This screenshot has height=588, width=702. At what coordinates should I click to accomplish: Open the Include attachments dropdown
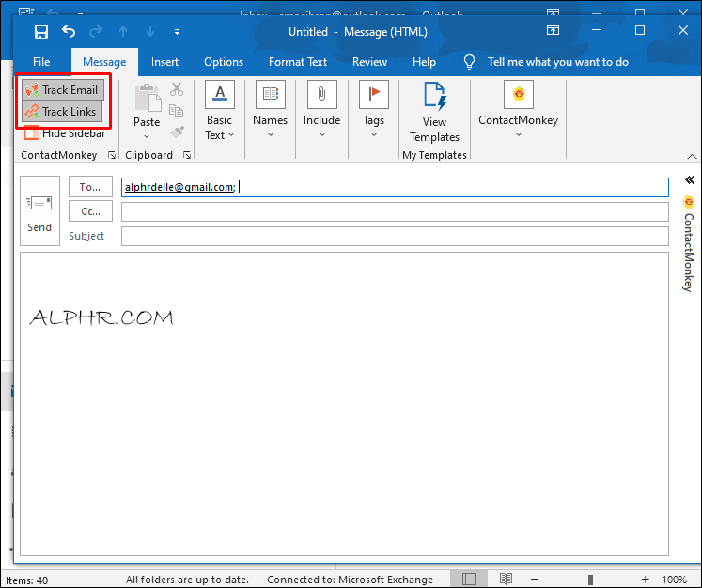(322, 110)
